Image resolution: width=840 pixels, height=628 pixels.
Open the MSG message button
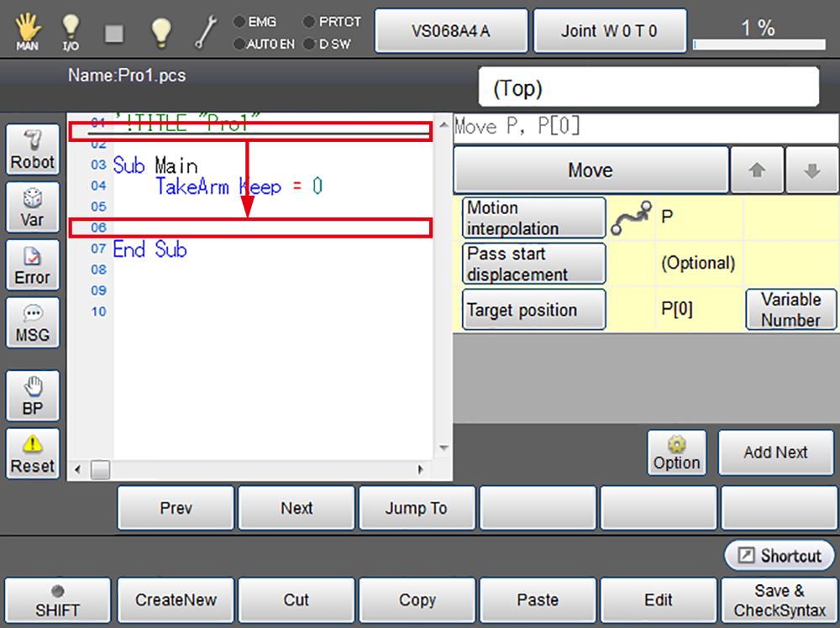click(33, 322)
